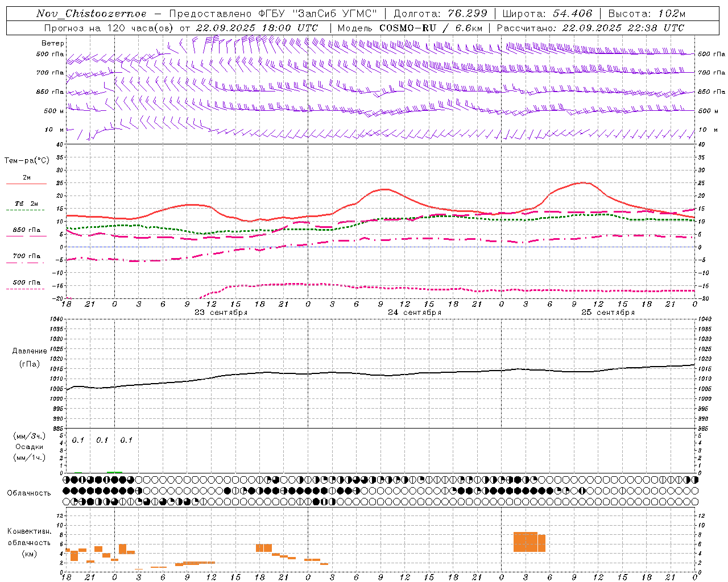This screenshot has height=582, width=728.
Task: Click the "24 сентября" date label
Action: coord(414,313)
